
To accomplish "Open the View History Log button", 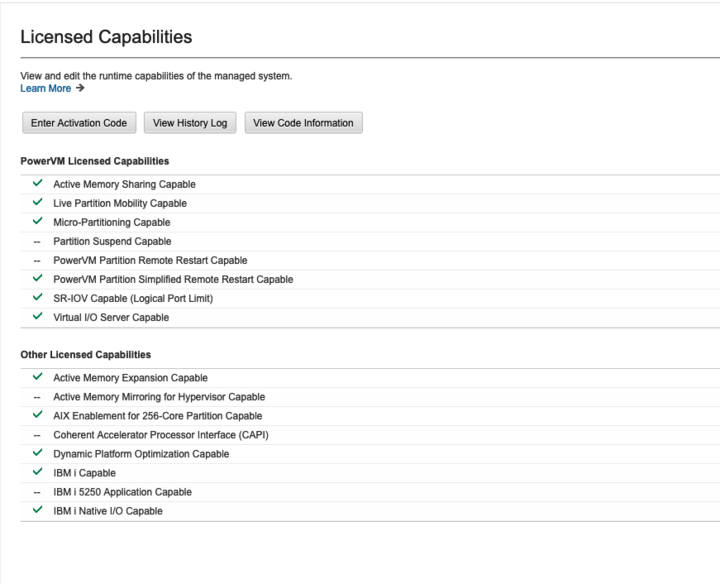I will [x=190, y=123].
